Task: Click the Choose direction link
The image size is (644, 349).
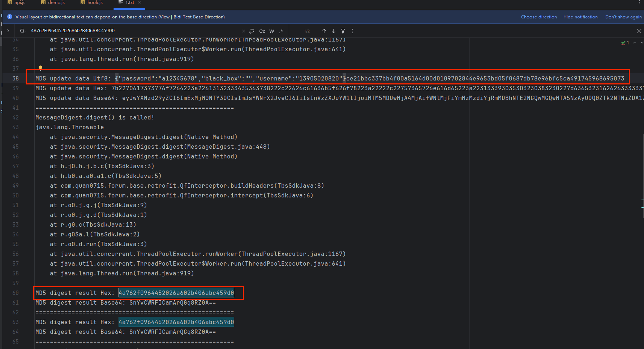Action: (x=538, y=17)
